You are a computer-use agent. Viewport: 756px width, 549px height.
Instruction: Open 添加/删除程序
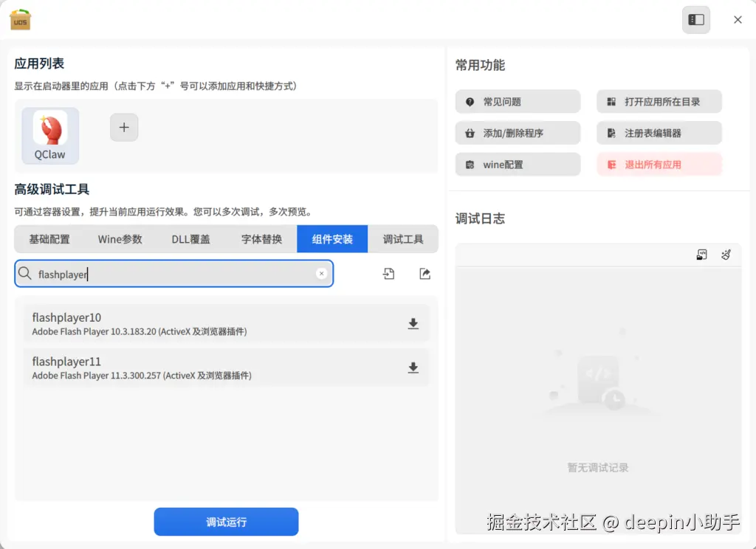tap(518, 133)
